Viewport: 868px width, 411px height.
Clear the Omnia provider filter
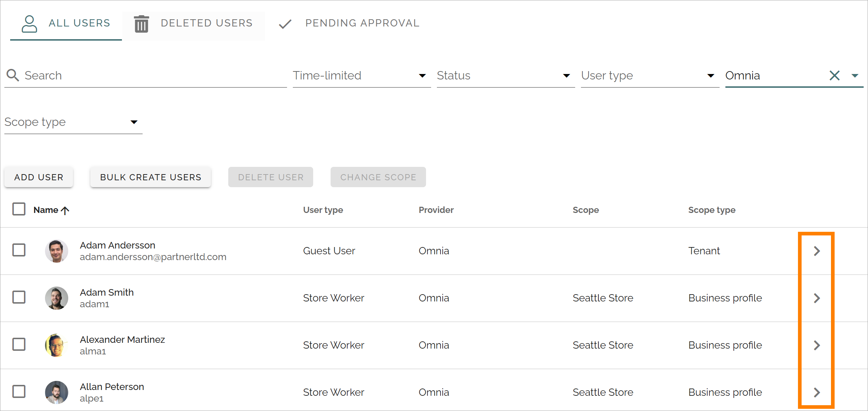tap(835, 75)
